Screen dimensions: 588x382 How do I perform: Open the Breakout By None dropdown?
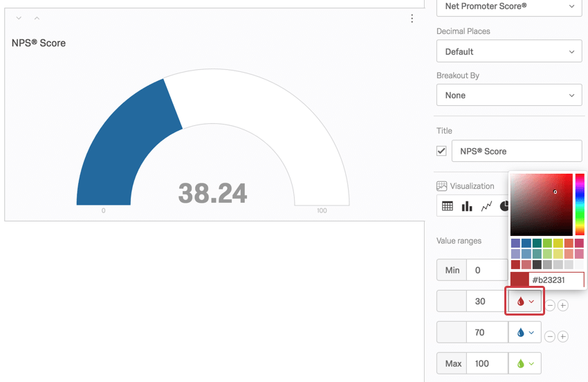pyautogui.click(x=509, y=95)
